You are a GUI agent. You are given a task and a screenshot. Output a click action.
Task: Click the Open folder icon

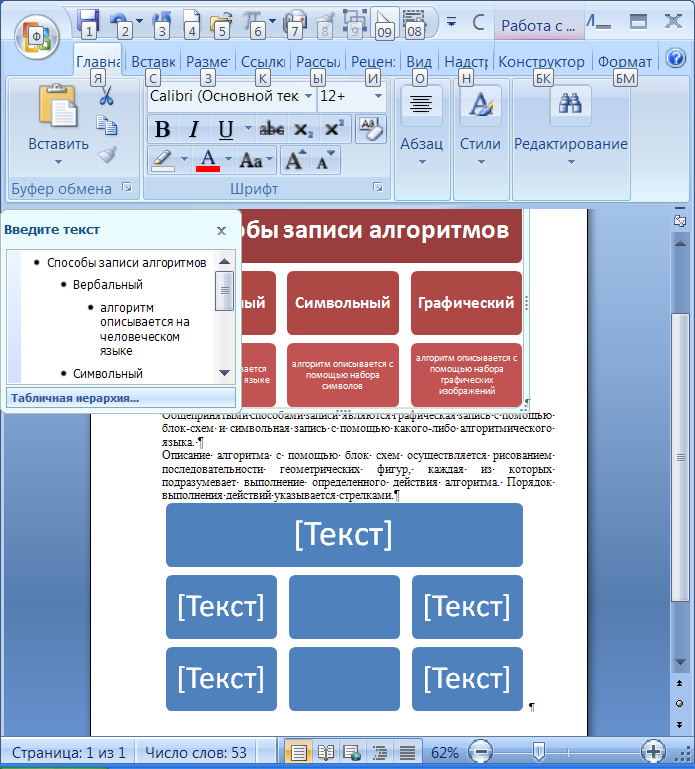click(x=221, y=23)
